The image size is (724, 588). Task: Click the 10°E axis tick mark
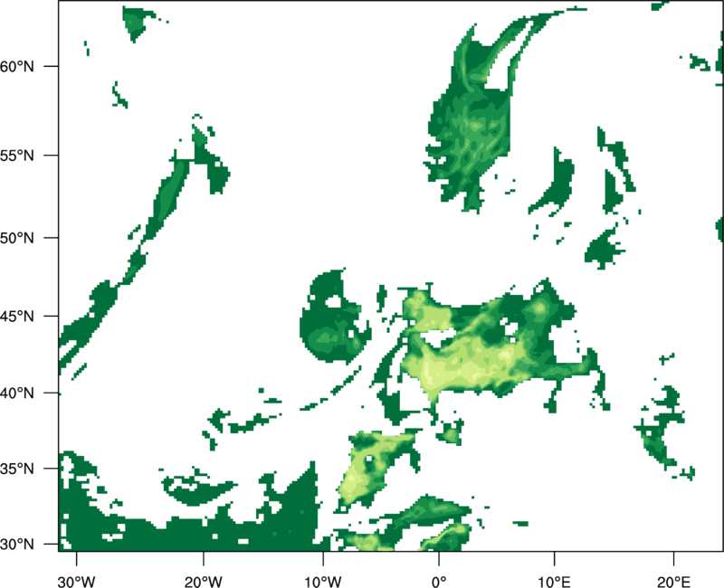(x=554, y=558)
